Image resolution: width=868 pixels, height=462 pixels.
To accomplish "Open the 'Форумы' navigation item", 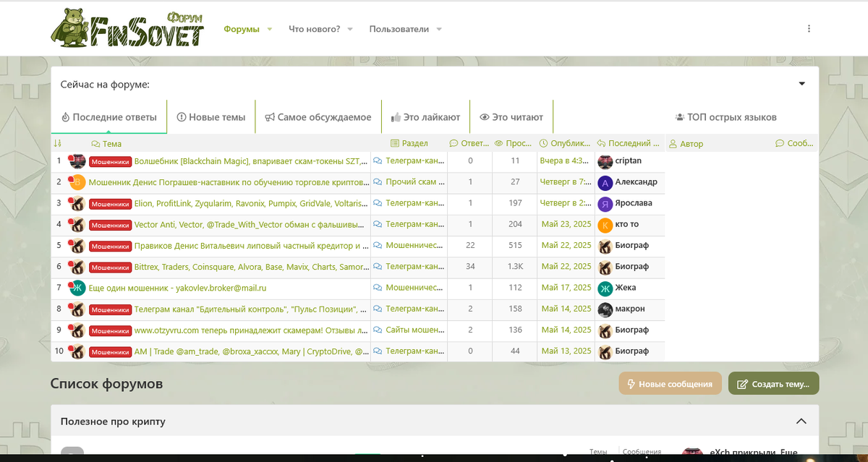I will click(x=242, y=29).
